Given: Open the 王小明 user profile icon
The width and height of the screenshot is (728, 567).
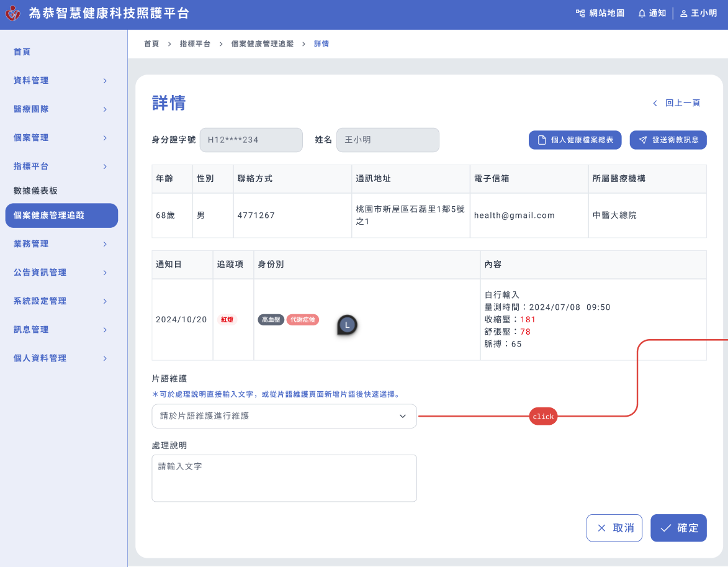Looking at the screenshot, I should tap(683, 13).
